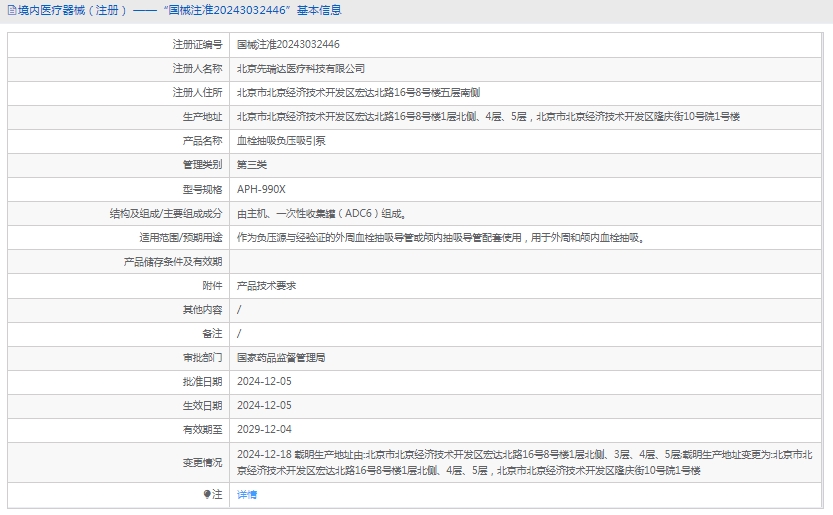Viewport: 833px width, 515px height.
Task: Click the approving department 国家药品监督管理局
Action: click(x=281, y=357)
